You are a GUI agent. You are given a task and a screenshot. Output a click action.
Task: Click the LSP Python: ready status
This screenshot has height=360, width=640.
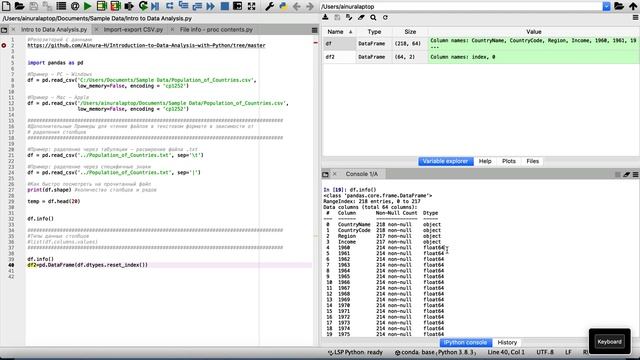355,352
